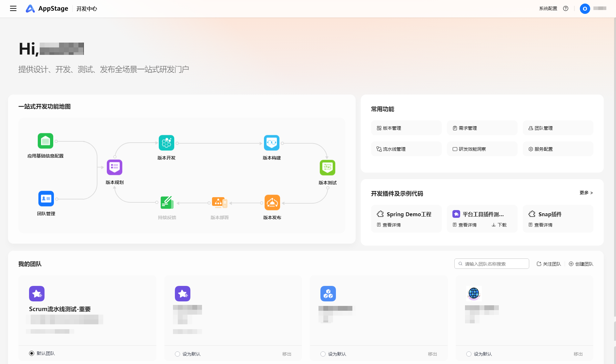Click the help question mark icon

[x=566, y=8]
